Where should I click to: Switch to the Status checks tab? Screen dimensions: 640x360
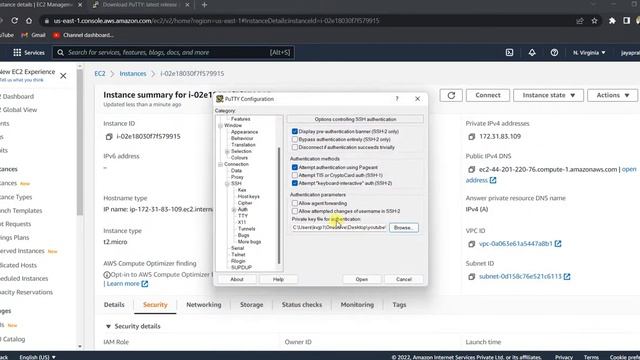click(x=302, y=304)
